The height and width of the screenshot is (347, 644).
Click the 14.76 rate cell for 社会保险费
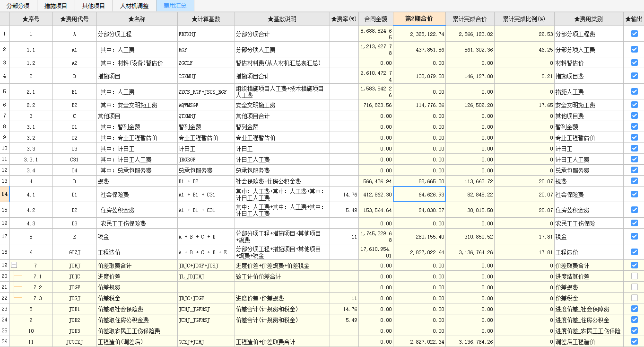pyautogui.click(x=344, y=195)
